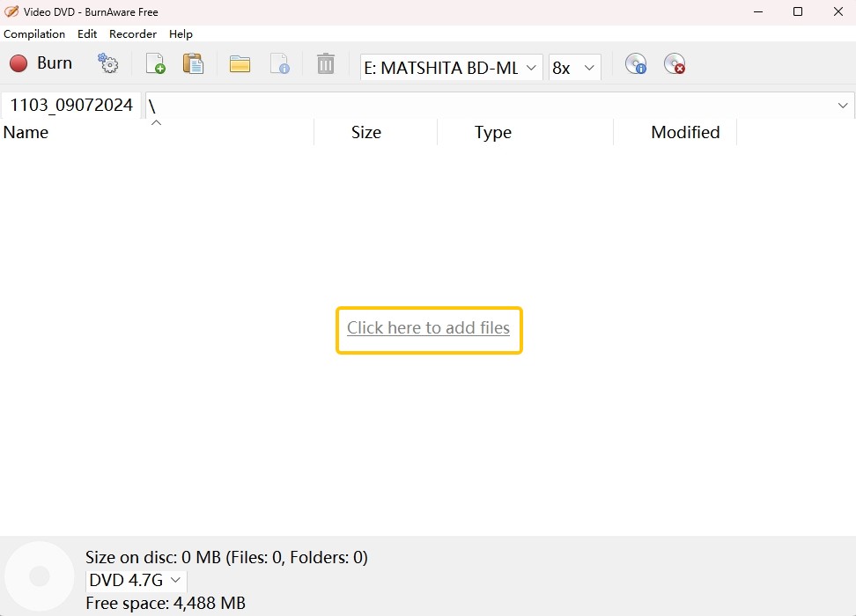The image size is (856, 616).
Task: Click the Delete trash can icon
Action: (x=325, y=63)
